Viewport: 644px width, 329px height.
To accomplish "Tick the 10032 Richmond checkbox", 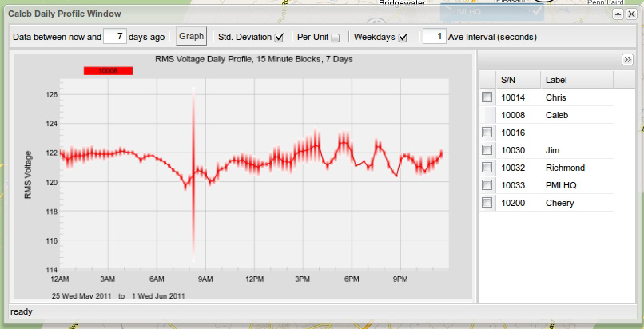I will [487, 168].
